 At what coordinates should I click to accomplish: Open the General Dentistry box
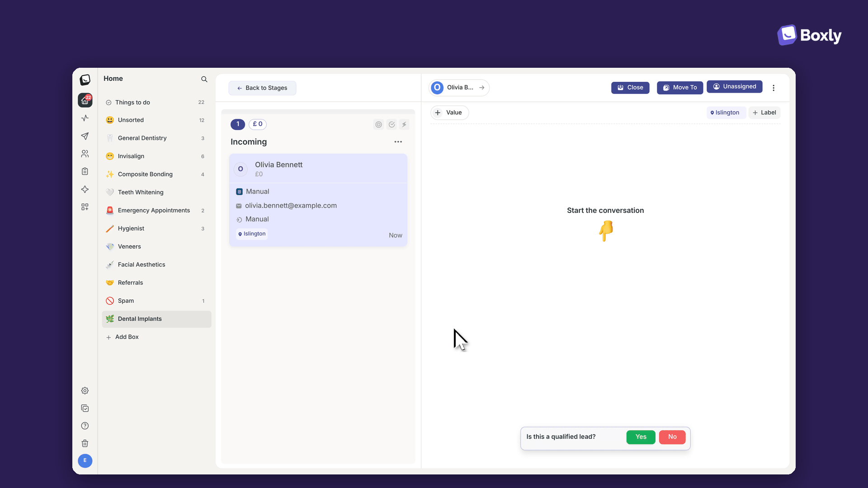coord(156,138)
